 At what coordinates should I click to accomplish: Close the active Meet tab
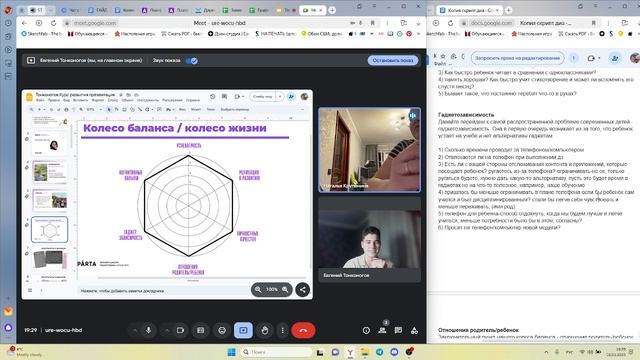pos(320,10)
